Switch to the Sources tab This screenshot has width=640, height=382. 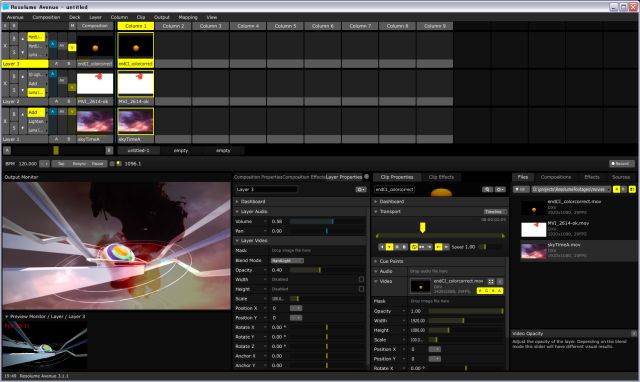click(x=621, y=177)
